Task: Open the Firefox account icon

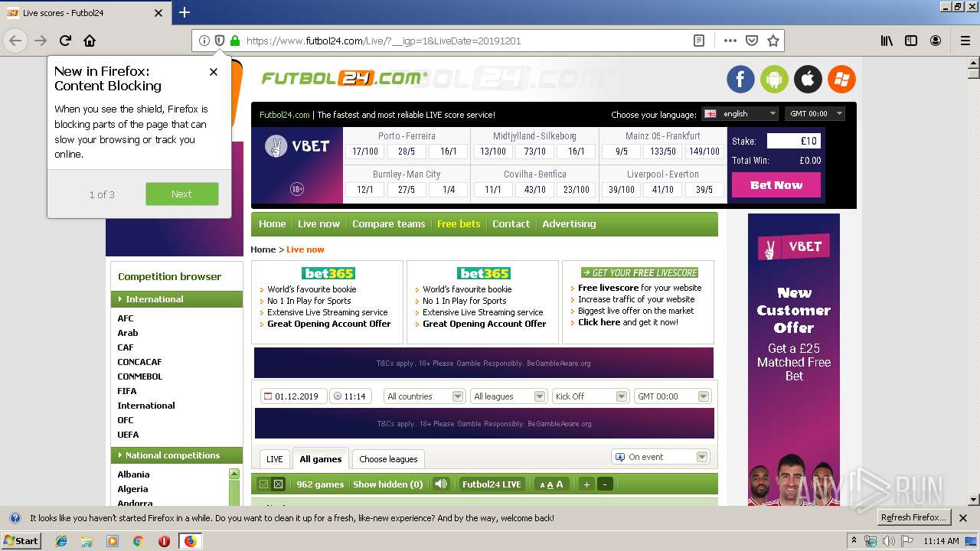Action: [x=936, y=41]
